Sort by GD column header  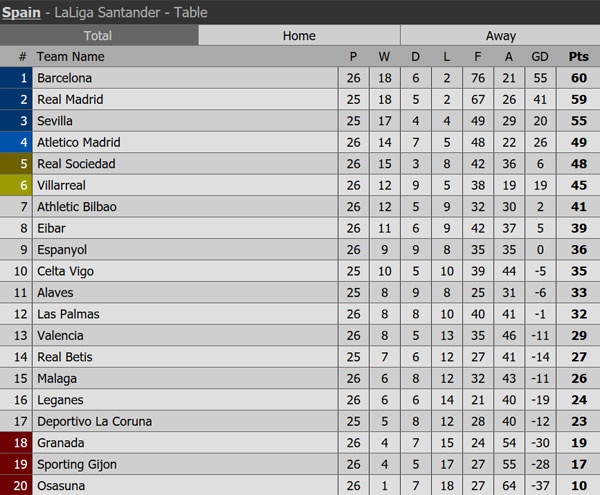coord(540,57)
